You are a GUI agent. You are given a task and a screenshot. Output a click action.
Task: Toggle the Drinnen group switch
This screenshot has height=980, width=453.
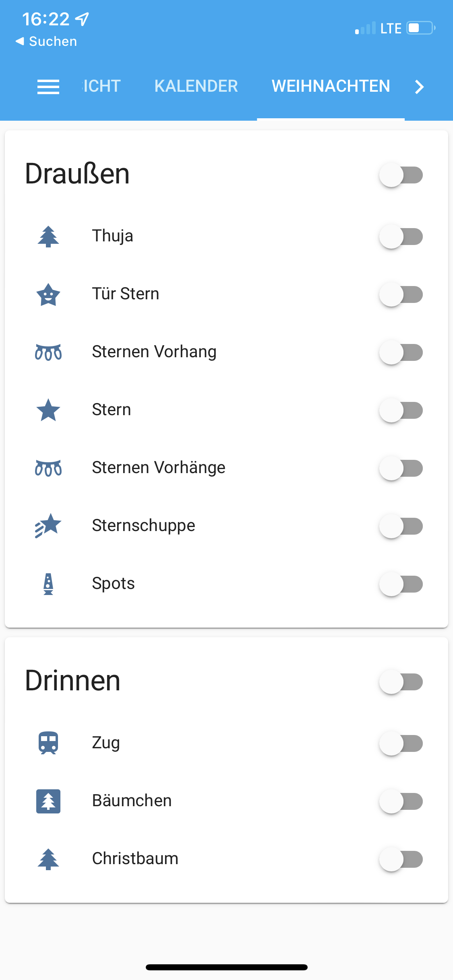tap(401, 682)
